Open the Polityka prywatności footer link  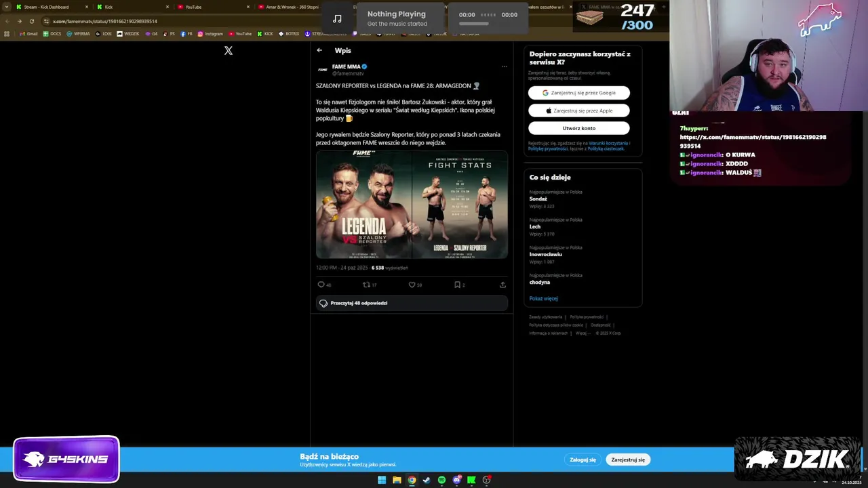(x=587, y=317)
